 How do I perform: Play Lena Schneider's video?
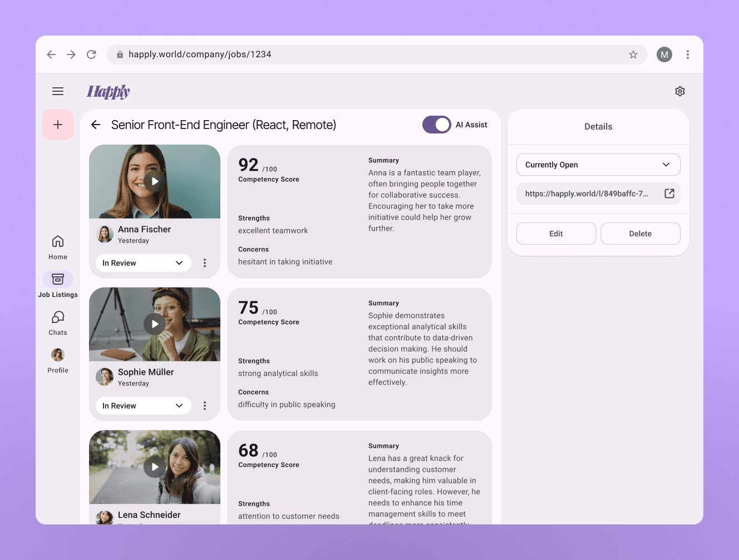pos(155,467)
